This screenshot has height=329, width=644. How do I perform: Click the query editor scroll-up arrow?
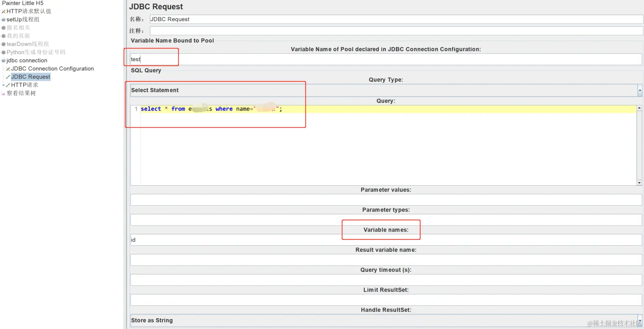tap(639, 108)
